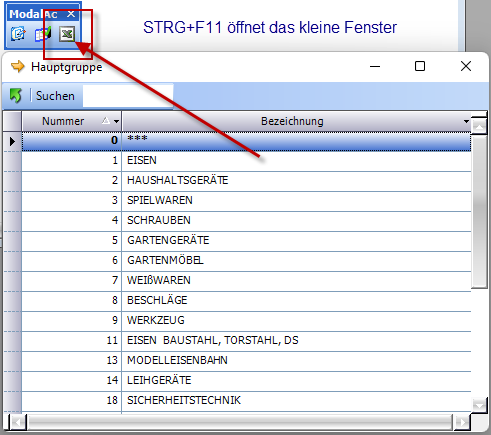Select the HAUSHALTSGERÄTE row

246,180
